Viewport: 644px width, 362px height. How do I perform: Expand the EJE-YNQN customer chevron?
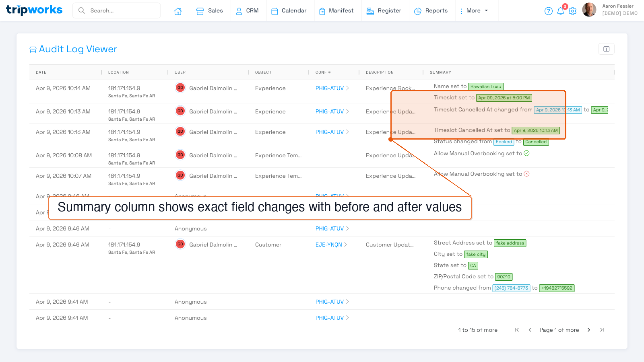346,245
